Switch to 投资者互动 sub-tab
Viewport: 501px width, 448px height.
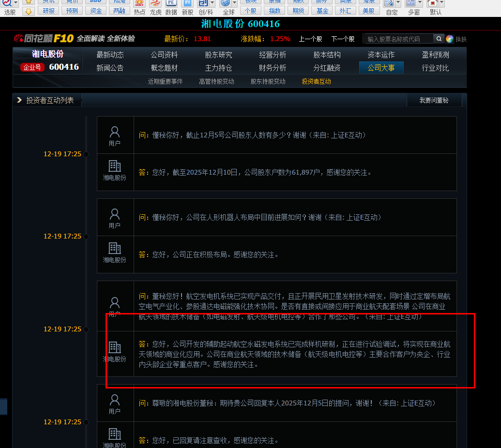click(316, 81)
